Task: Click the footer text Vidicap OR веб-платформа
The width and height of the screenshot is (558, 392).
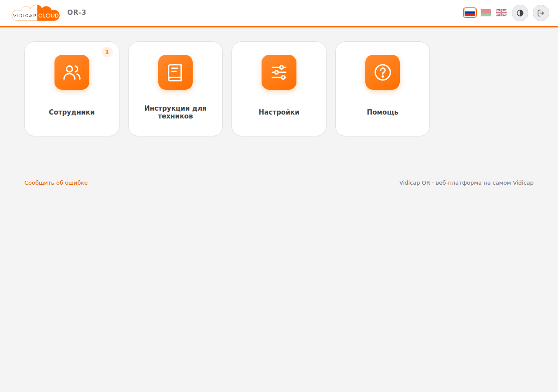Action: [x=466, y=183]
